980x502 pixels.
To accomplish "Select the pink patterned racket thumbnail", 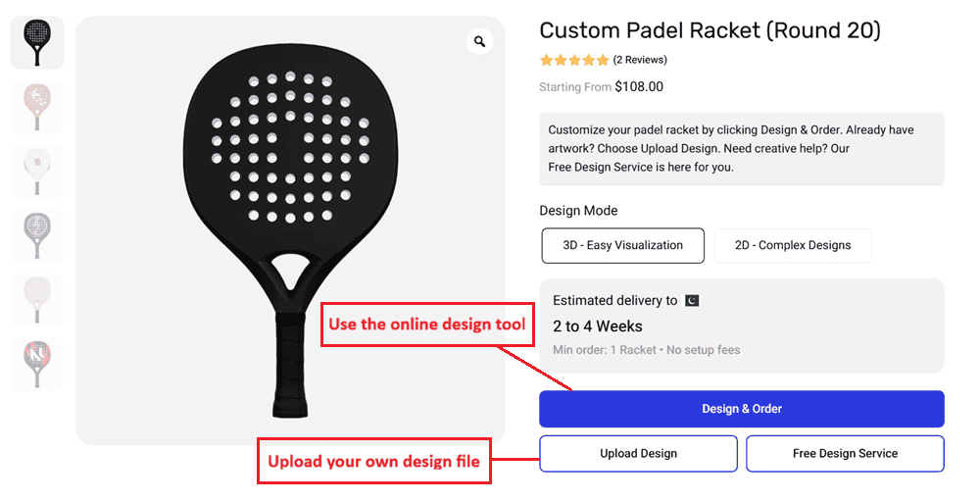I will click(x=37, y=107).
